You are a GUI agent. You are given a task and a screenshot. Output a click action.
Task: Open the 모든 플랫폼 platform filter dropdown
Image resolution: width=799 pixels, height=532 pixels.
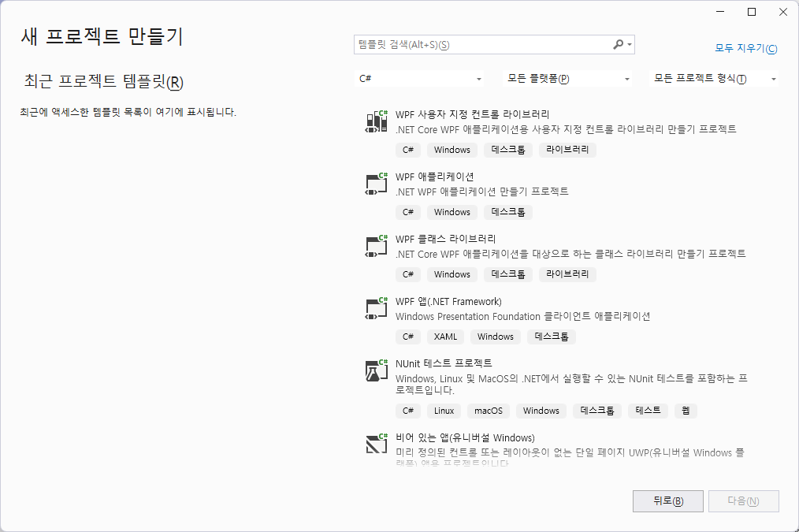pyautogui.click(x=567, y=79)
